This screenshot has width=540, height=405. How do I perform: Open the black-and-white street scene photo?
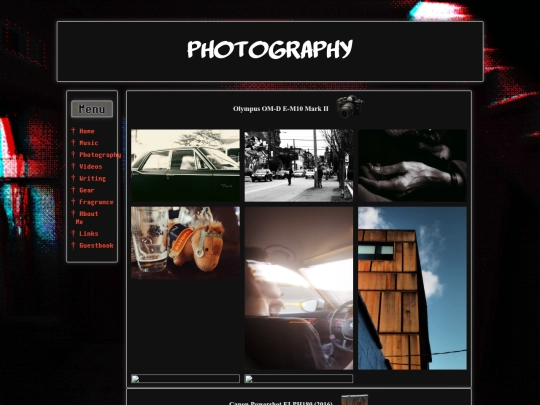coord(299,165)
